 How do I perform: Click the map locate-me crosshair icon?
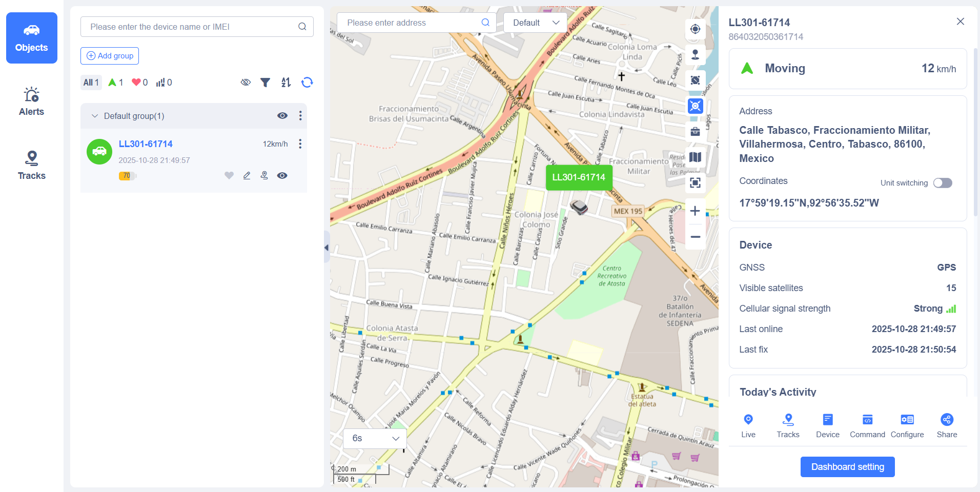(695, 29)
